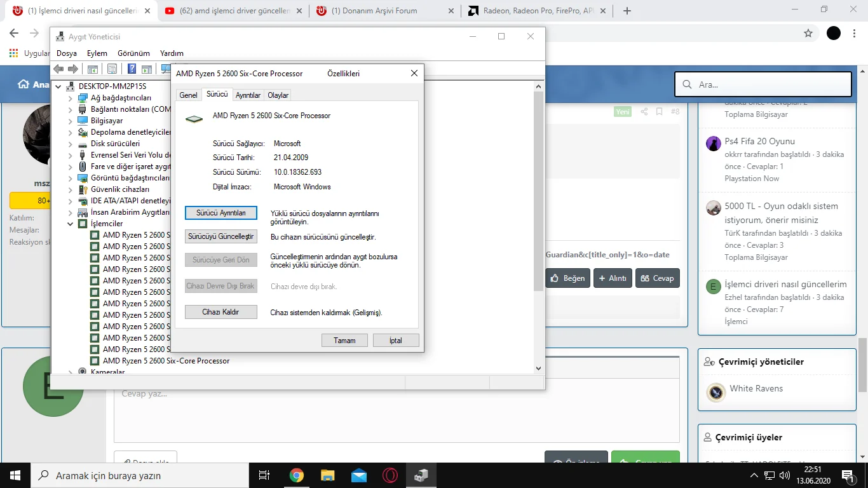Image resolution: width=868 pixels, height=488 pixels.
Task: Click the show/hide console tree toolbar icon
Action: tap(93, 69)
